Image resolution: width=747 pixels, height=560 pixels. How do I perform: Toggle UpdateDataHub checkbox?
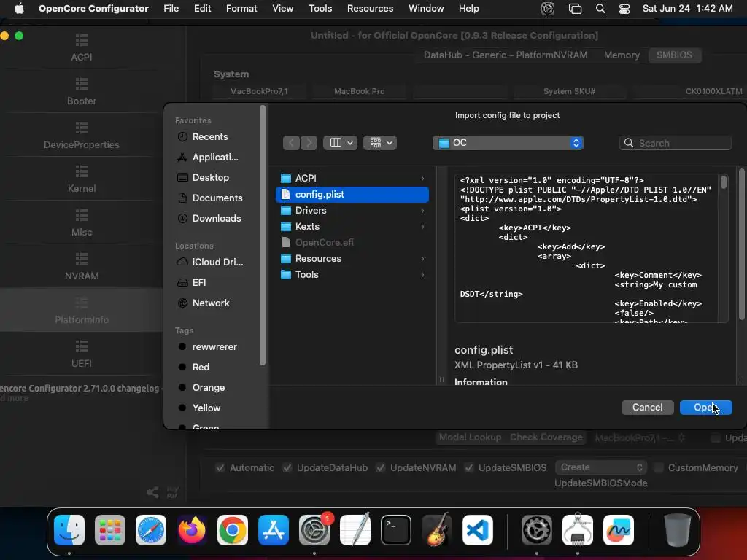(287, 468)
